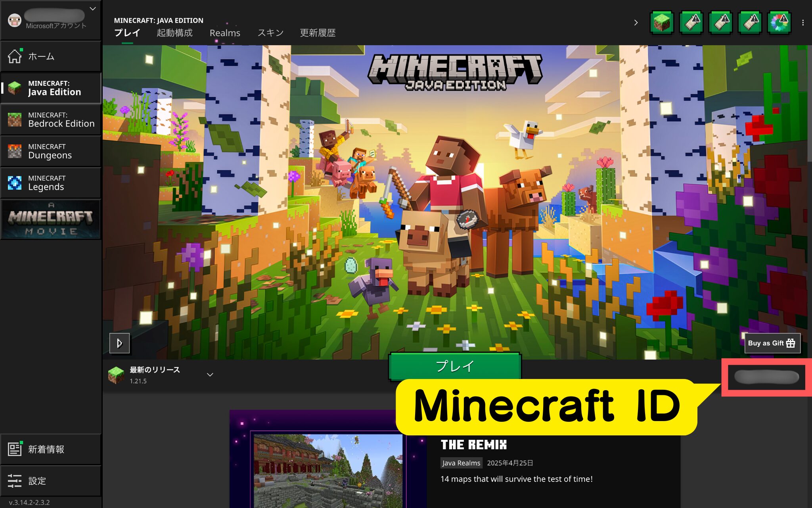Click the grass block beside 最新のリリース

[x=116, y=375]
